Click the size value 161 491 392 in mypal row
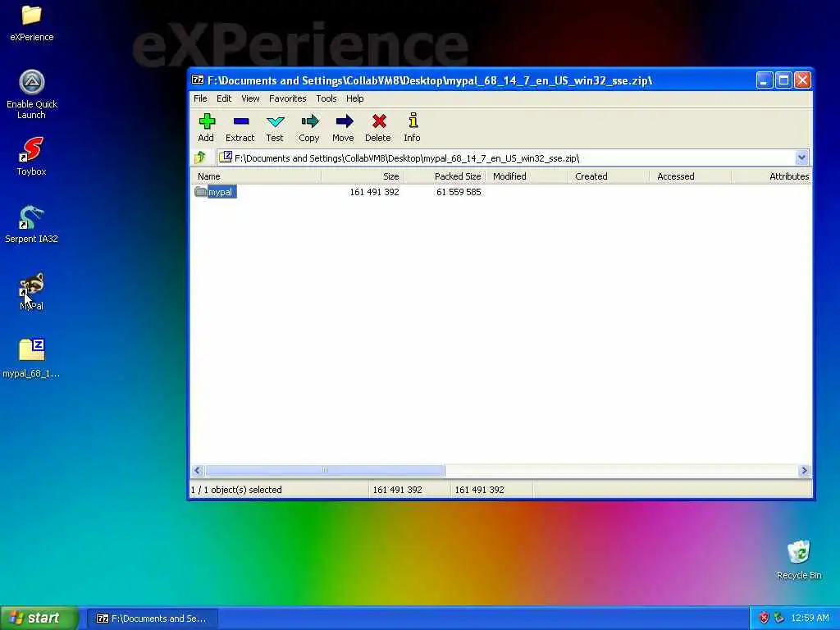The image size is (840, 630). pos(374,192)
